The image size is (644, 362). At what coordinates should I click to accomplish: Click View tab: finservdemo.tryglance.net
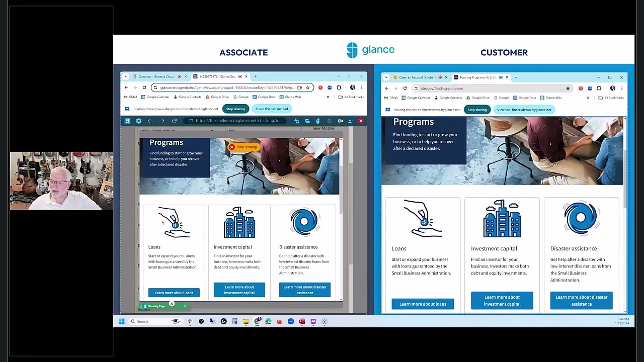pos(524,110)
